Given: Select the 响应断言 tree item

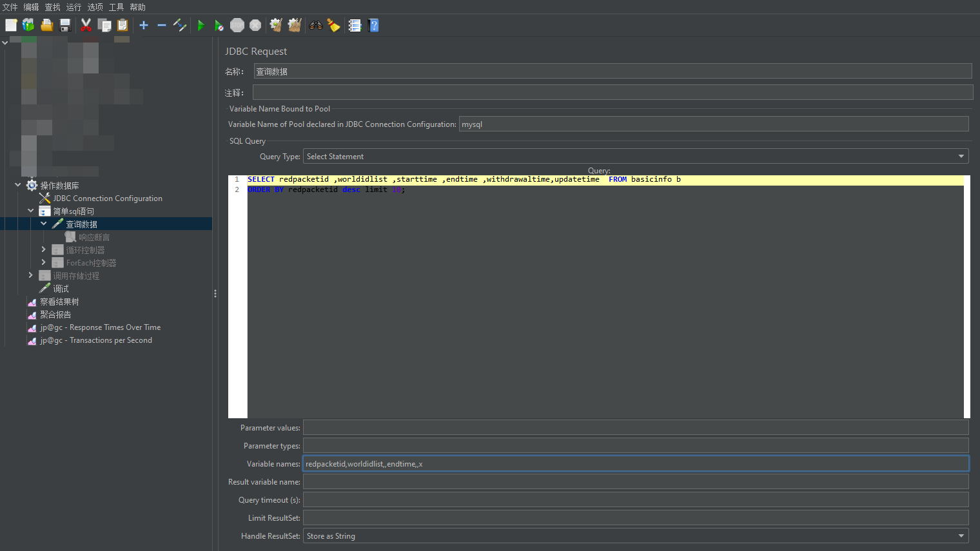Looking at the screenshot, I should point(94,237).
